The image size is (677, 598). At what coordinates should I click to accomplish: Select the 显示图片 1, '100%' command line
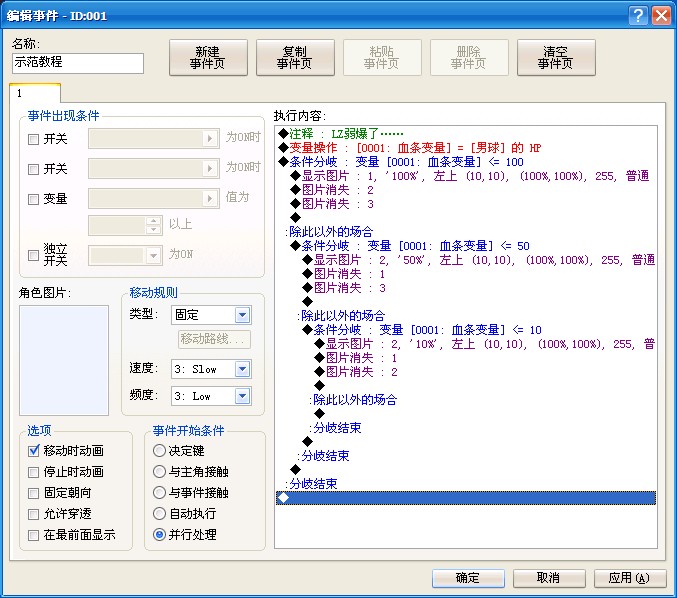pos(465,176)
